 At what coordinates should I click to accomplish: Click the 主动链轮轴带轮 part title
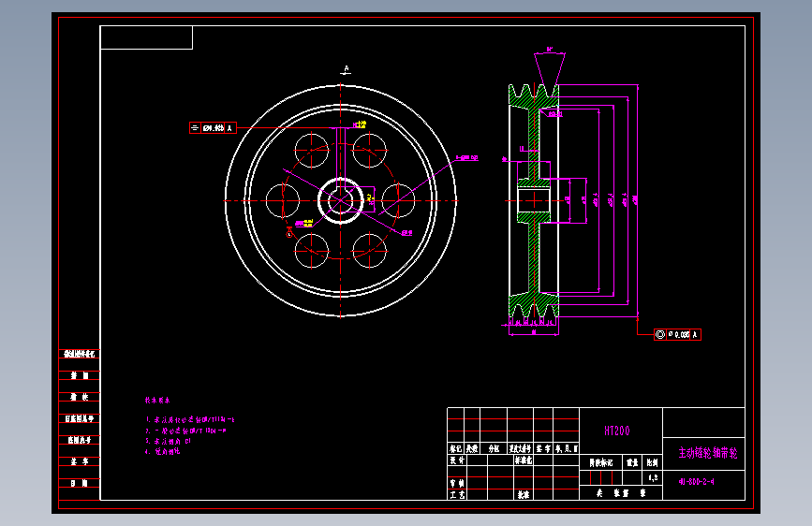coord(708,452)
